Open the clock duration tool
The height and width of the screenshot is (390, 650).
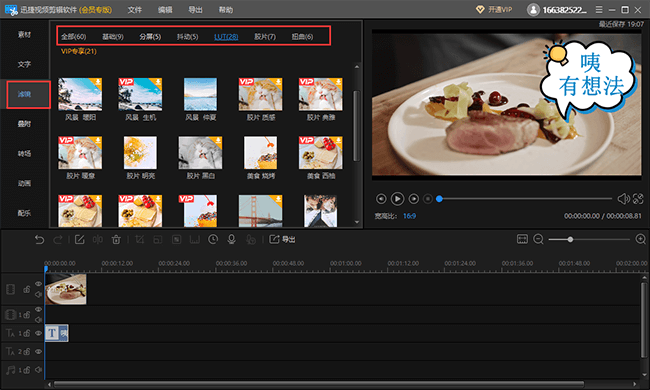tap(213, 239)
